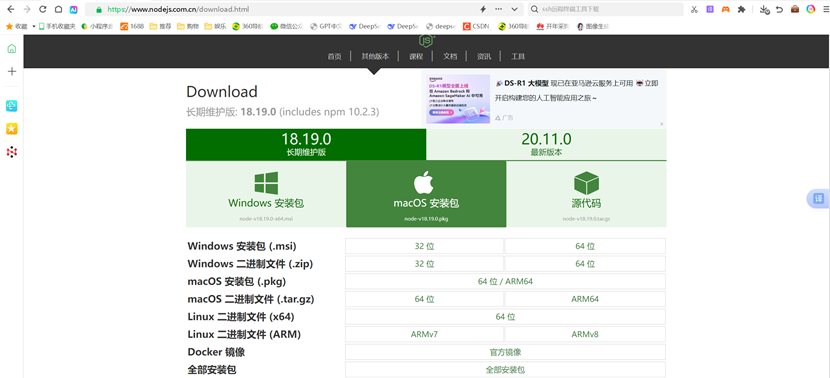Open the orange game controller icon

coord(726,9)
